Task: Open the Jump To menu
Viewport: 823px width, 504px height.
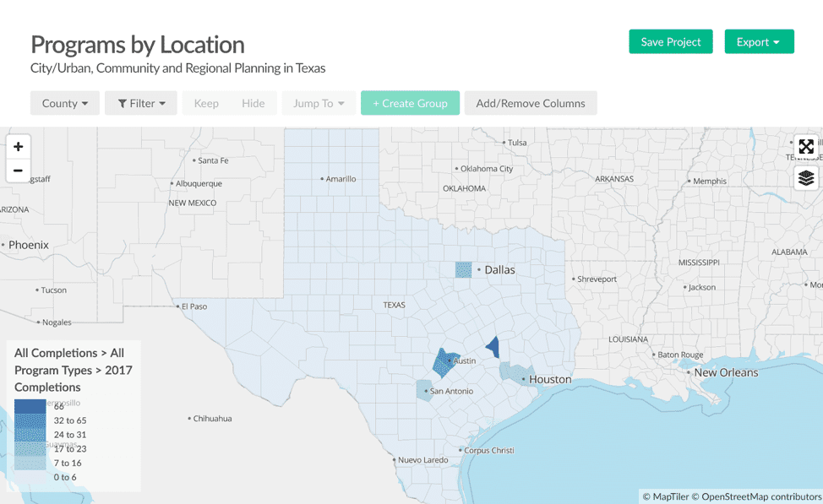Action: coord(319,103)
